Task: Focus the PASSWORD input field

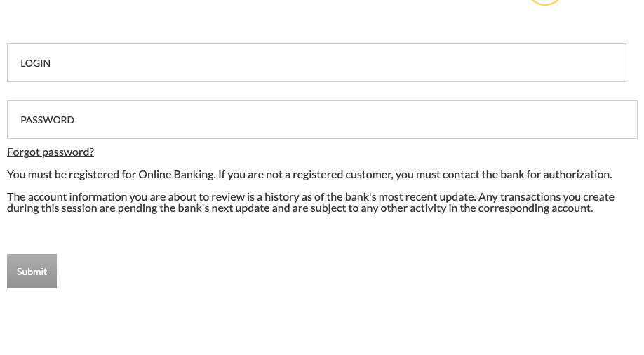Action: click(x=322, y=119)
